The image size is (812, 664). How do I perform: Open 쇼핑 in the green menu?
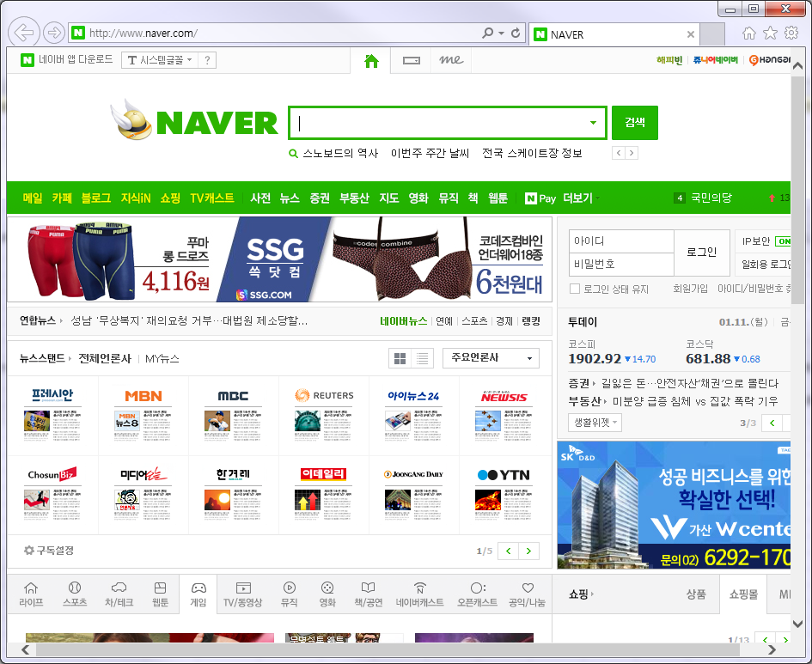[170, 198]
